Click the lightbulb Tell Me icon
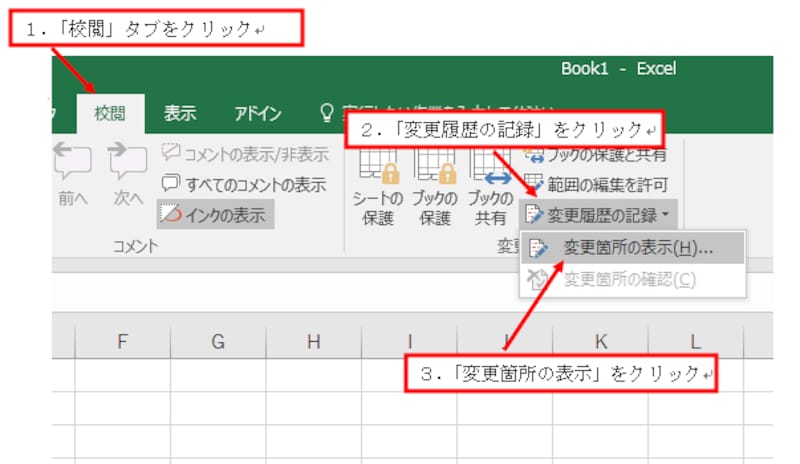The height and width of the screenshot is (464, 800). [327, 113]
